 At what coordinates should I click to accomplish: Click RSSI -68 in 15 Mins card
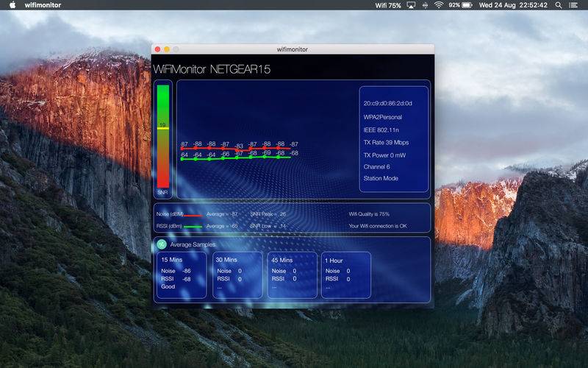point(176,279)
